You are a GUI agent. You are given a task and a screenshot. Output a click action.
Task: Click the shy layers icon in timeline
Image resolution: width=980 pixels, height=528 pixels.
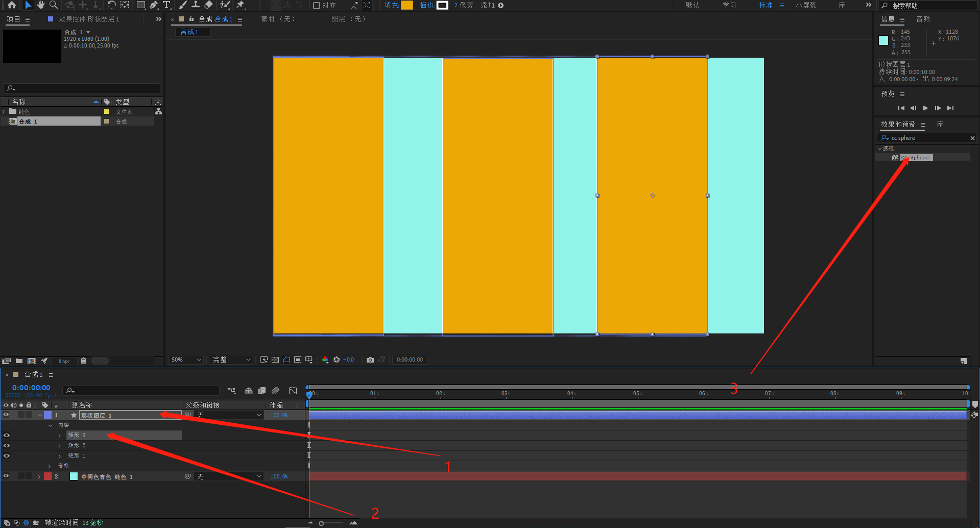point(249,391)
